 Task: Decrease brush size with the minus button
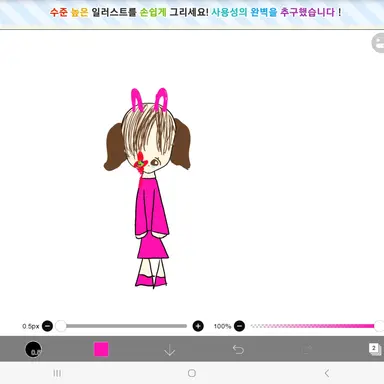coord(47,326)
